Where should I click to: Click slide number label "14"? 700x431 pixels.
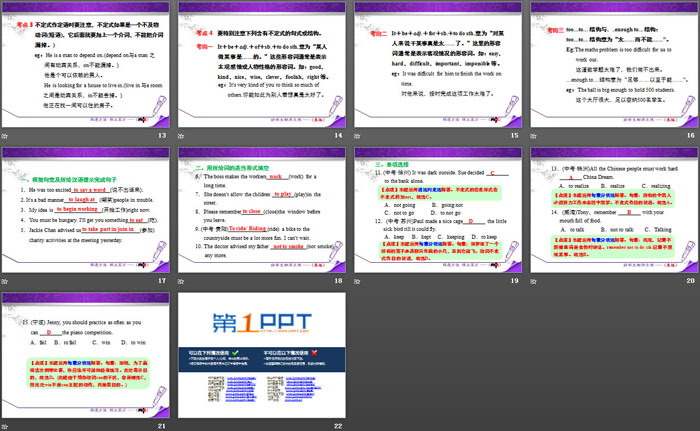coord(338,135)
